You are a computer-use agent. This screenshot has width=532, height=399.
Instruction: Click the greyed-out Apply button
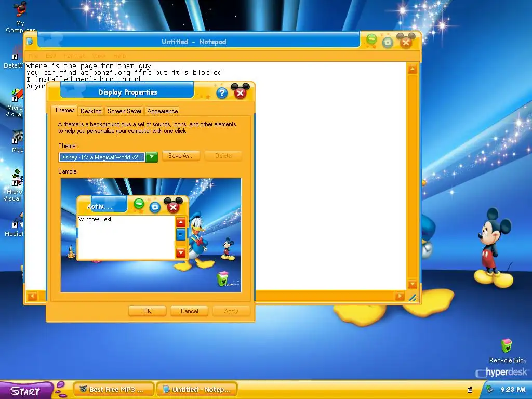click(231, 311)
